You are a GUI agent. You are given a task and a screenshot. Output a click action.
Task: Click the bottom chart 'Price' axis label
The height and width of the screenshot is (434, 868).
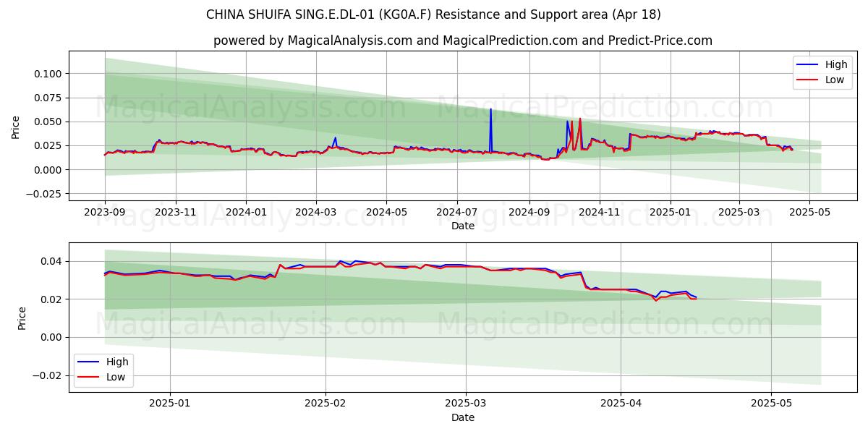coord(22,318)
